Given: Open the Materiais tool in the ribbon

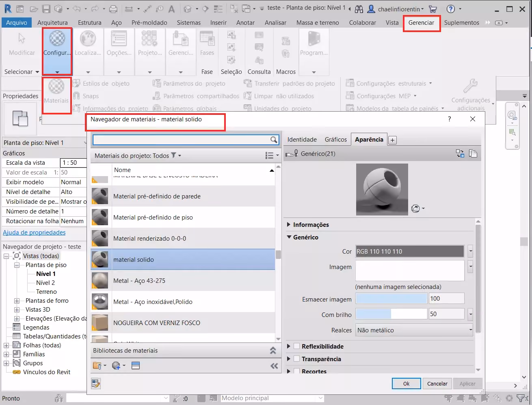Looking at the screenshot, I should [56, 91].
